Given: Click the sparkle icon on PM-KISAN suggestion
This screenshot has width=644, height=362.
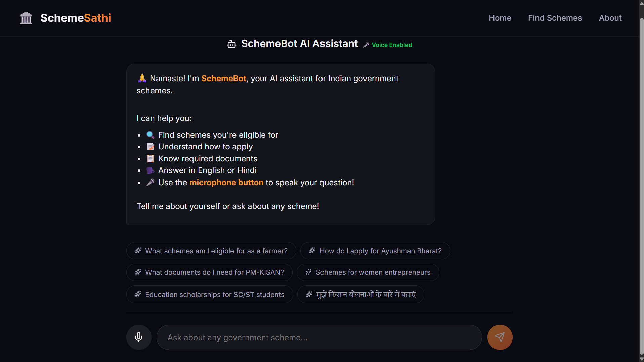Looking at the screenshot, I should click(x=138, y=272).
